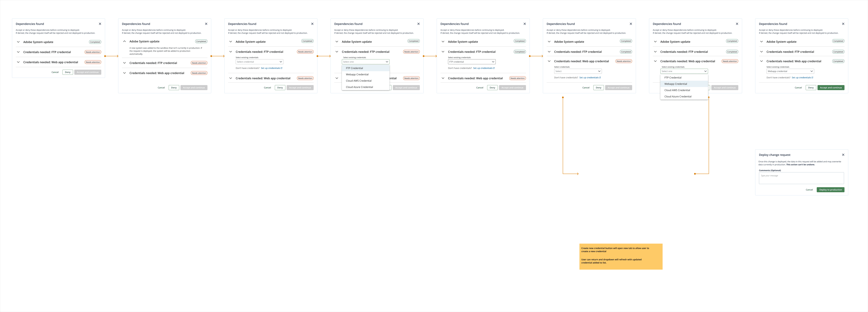Click Deny in dialog with expanded Adobe description
This screenshot has height=312, width=868.
tap(174, 87)
